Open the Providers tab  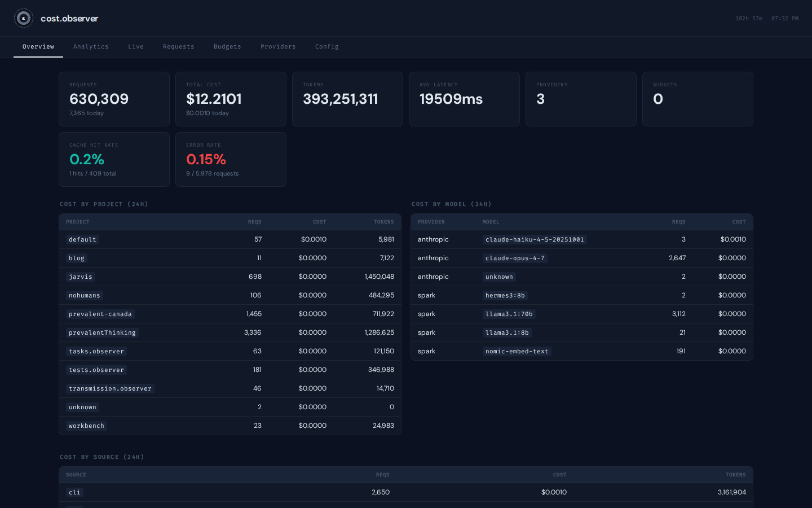[x=278, y=47]
